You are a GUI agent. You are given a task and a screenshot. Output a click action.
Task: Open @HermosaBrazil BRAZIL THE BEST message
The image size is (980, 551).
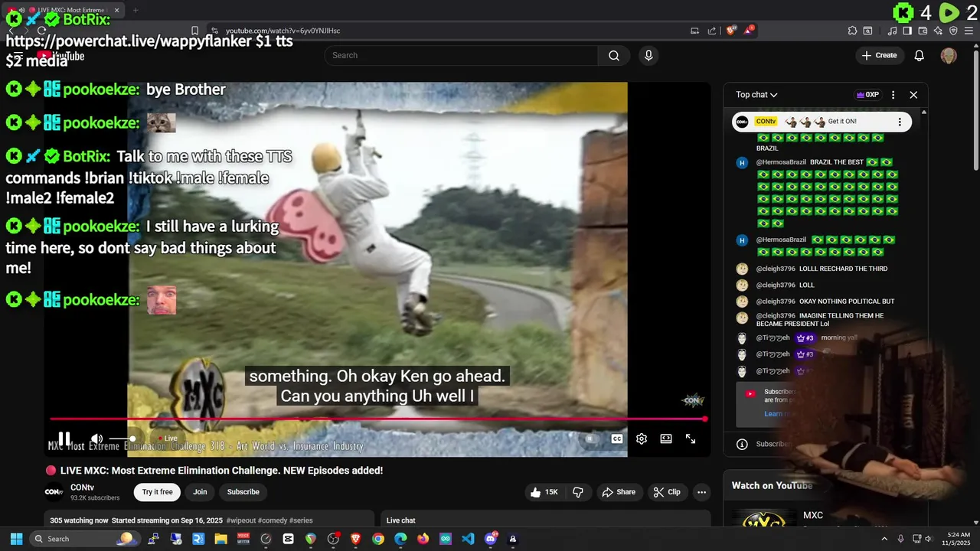(x=827, y=193)
